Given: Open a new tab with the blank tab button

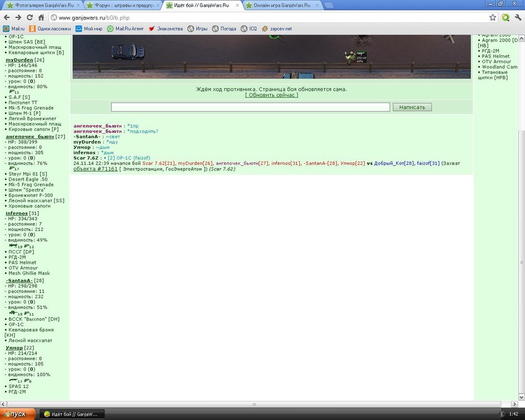Looking at the screenshot, I should coord(329,5).
